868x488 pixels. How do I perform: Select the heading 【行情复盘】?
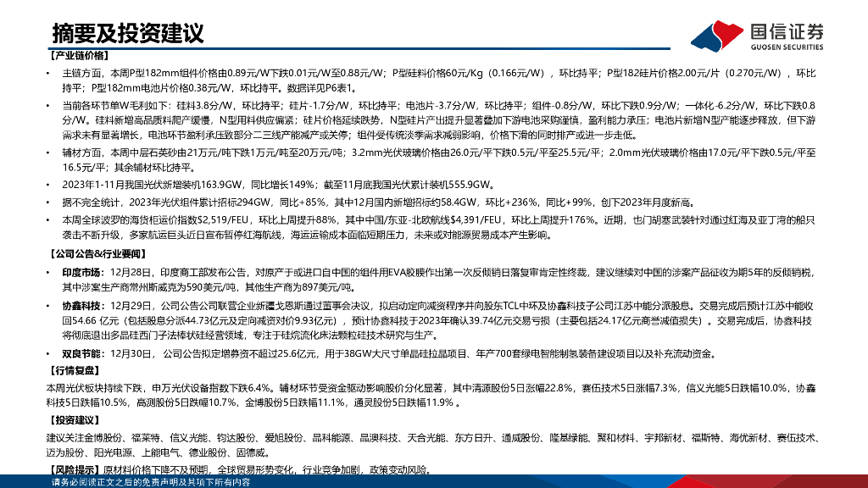coord(74,371)
